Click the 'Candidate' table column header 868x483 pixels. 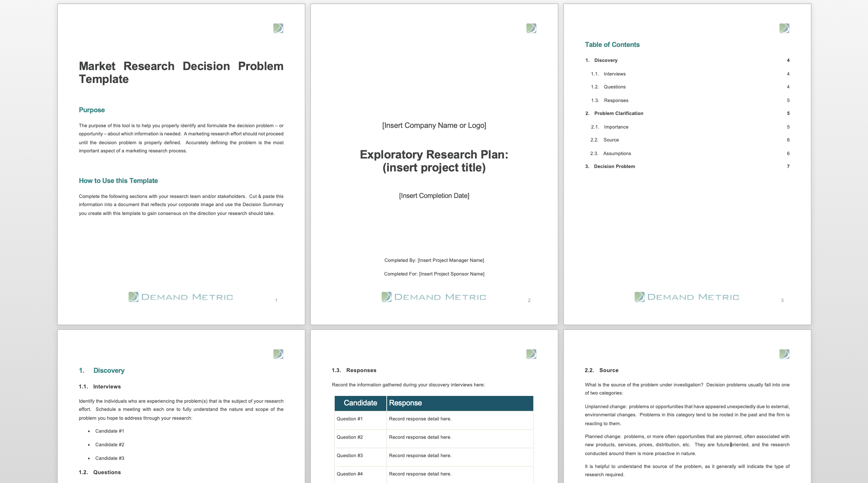click(x=361, y=403)
